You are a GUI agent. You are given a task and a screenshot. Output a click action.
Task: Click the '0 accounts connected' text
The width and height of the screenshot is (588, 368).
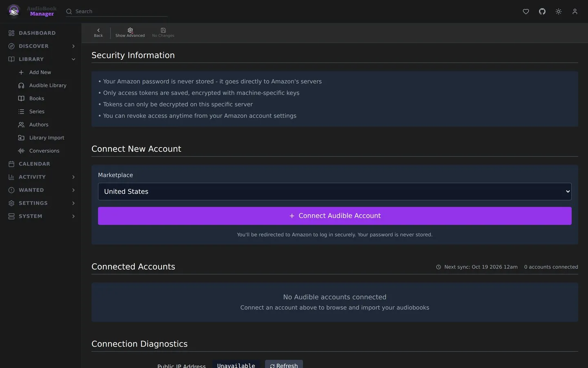[551, 267]
